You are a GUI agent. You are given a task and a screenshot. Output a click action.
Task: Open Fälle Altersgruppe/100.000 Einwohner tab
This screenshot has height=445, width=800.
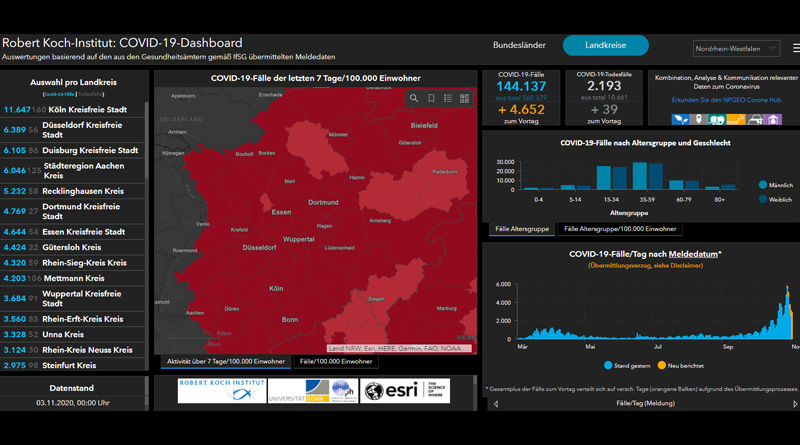(620, 229)
